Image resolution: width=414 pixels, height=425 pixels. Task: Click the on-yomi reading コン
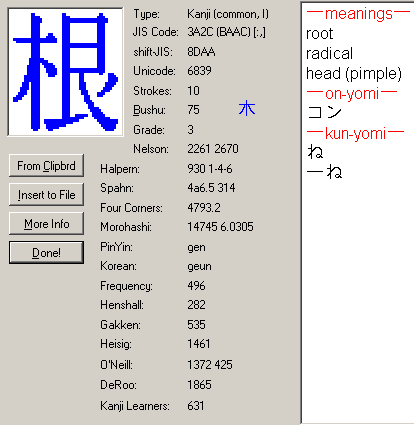point(324,113)
